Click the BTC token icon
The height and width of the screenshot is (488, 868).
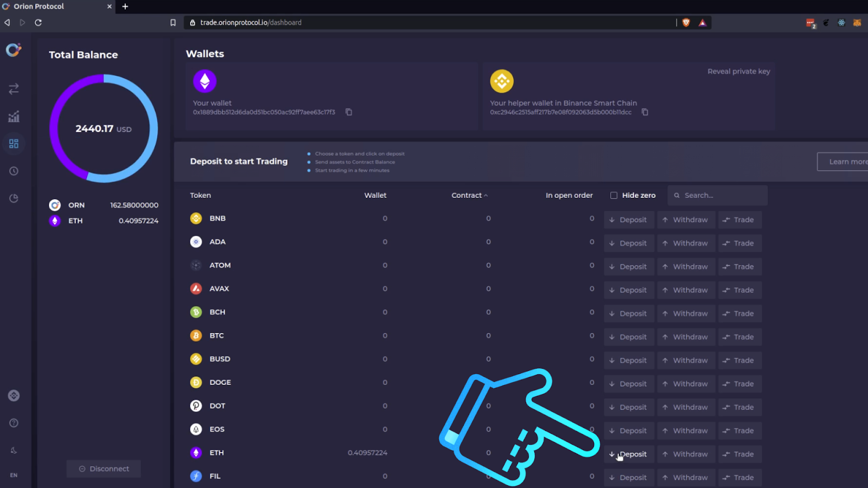coord(196,336)
